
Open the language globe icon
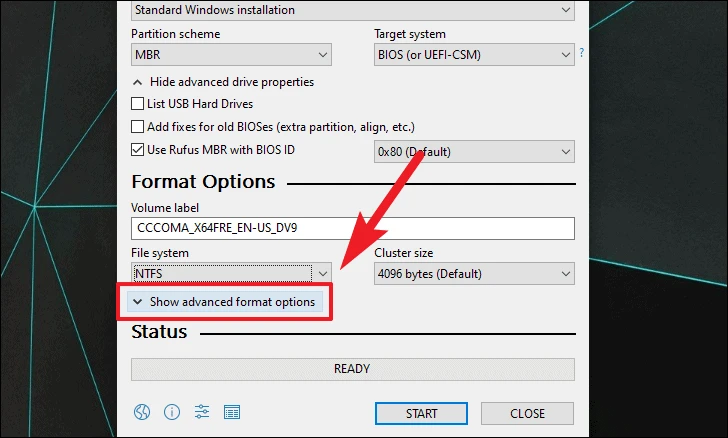point(142,412)
